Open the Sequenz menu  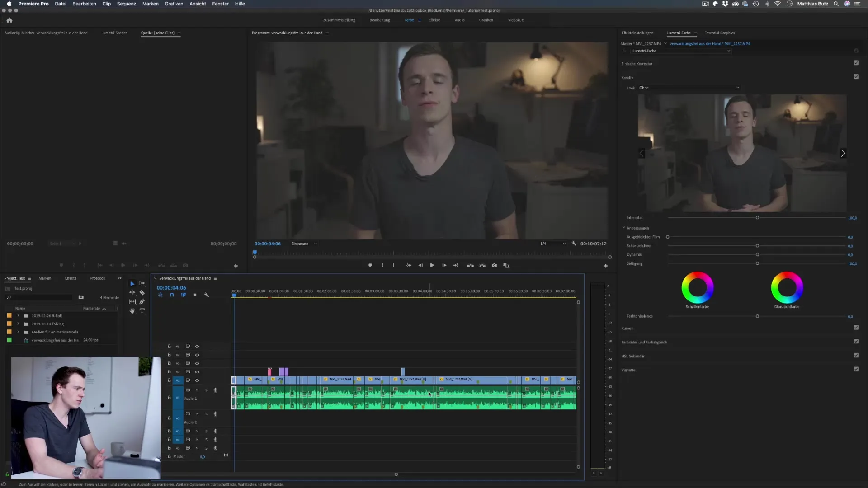pyautogui.click(x=126, y=4)
